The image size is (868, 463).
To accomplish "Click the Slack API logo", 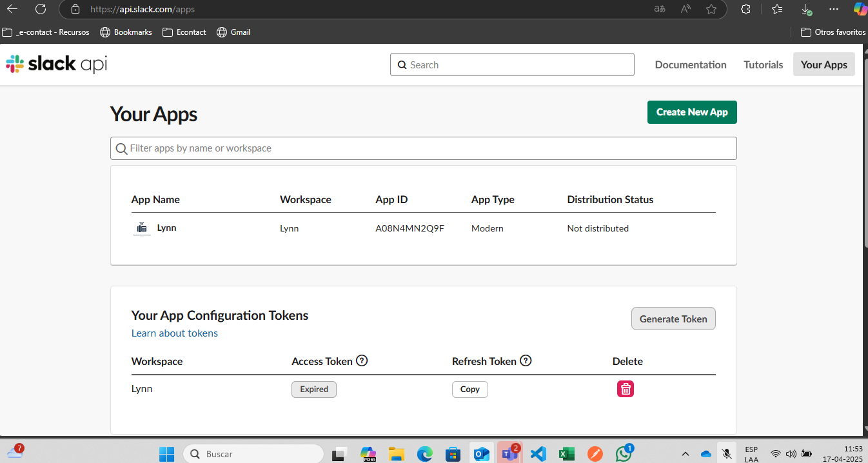I will (55, 64).
